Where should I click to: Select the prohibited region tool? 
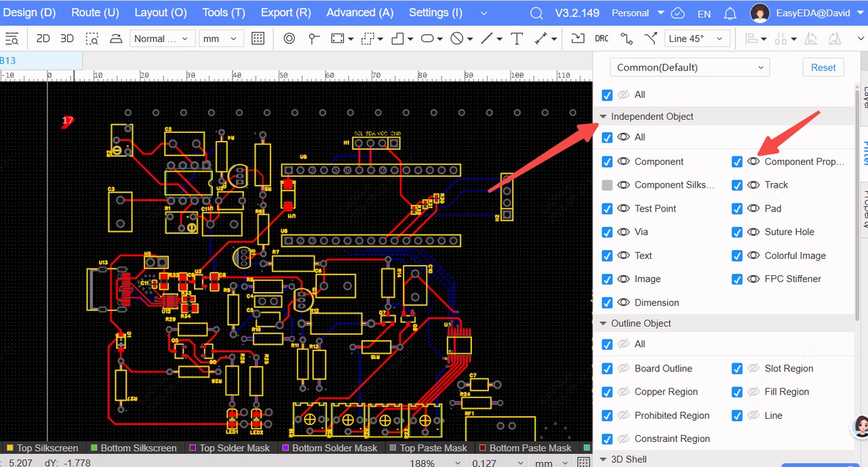click(457, 39)
